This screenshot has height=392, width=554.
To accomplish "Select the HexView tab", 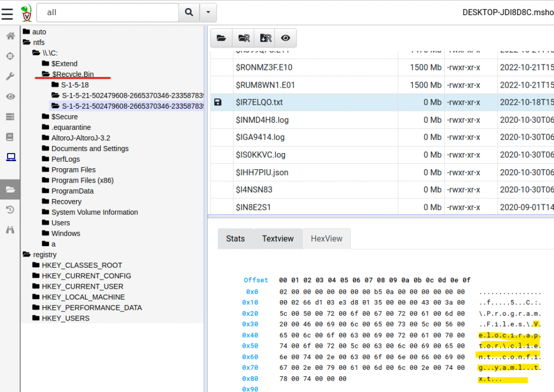I will coord(326,239).
